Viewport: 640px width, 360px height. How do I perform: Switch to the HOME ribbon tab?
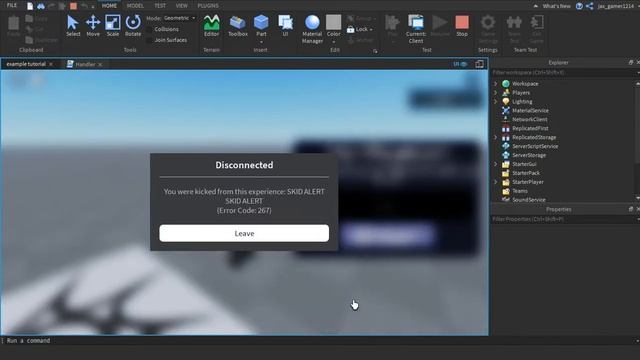coord(109,6)
